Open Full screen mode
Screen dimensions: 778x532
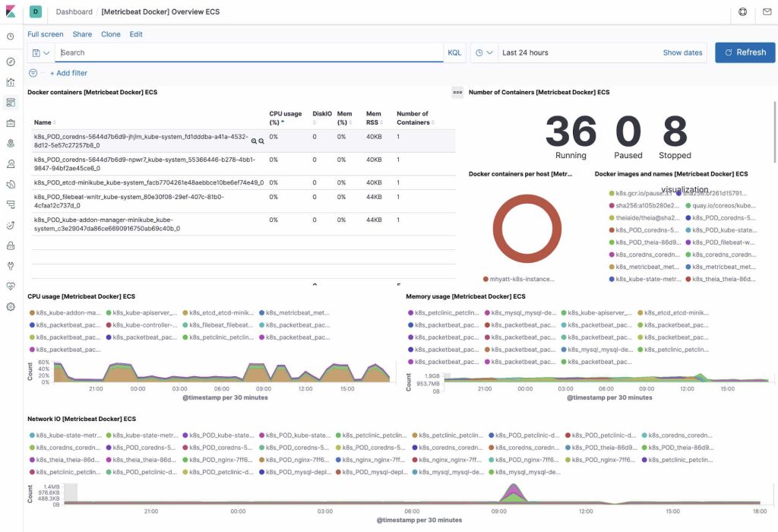(x=45, y=34)
